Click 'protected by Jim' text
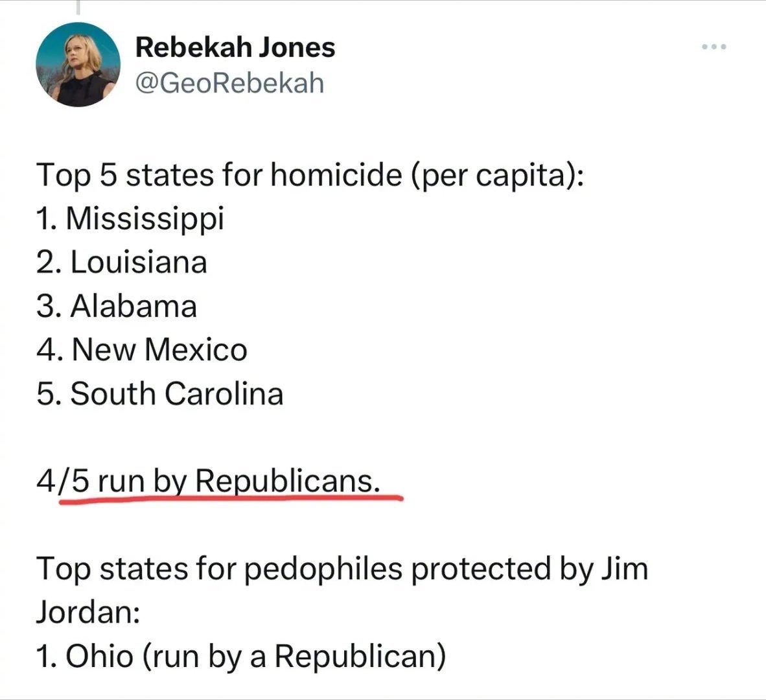 point(529,570)
